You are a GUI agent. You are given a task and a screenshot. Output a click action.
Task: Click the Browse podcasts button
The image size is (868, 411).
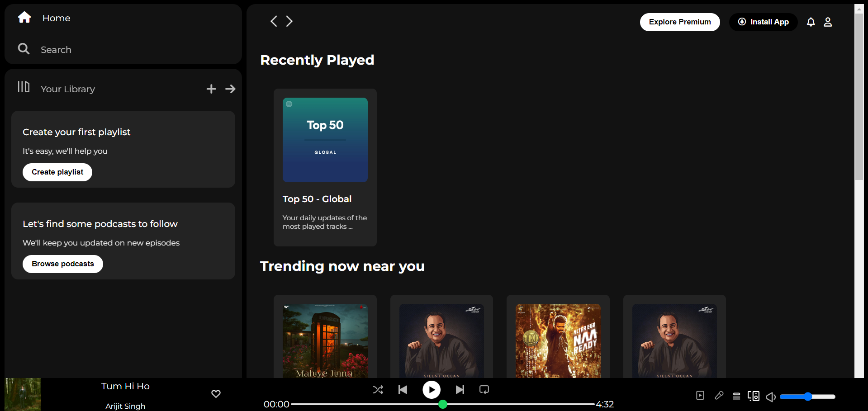63,264
